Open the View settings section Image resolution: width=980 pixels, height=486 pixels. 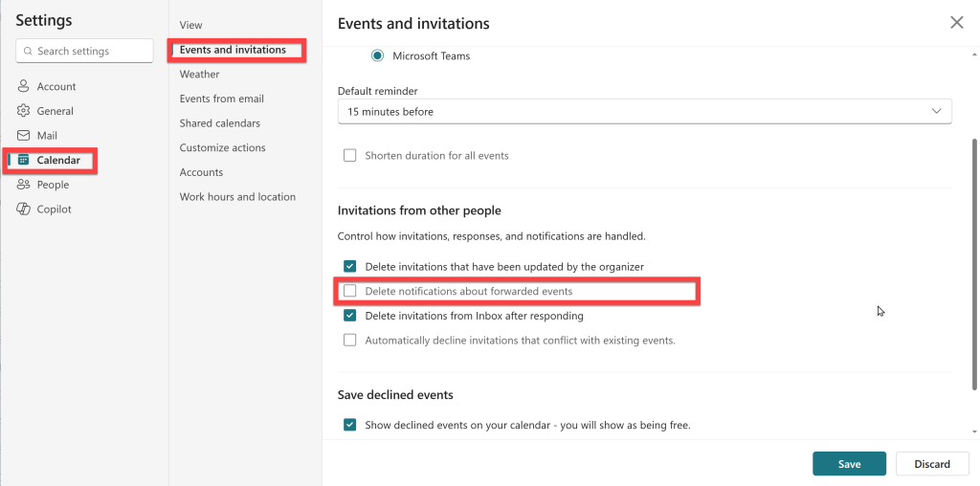coord(190,25)
